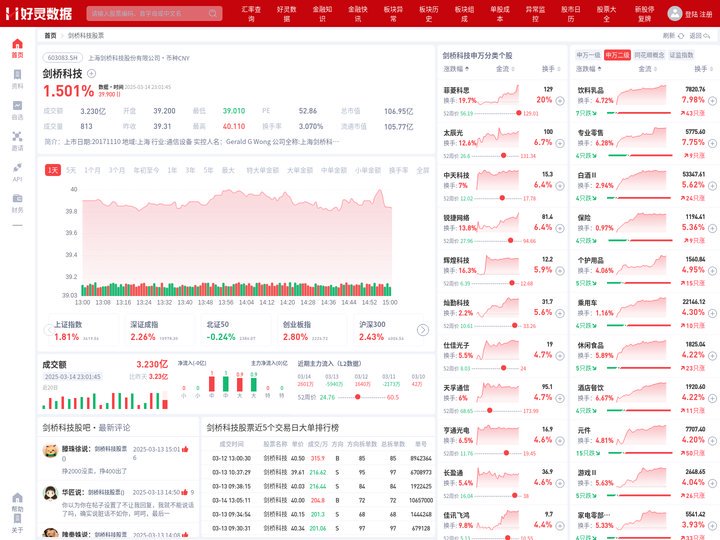
Task: Select 1个月 chart range
Action: [92, 170]
